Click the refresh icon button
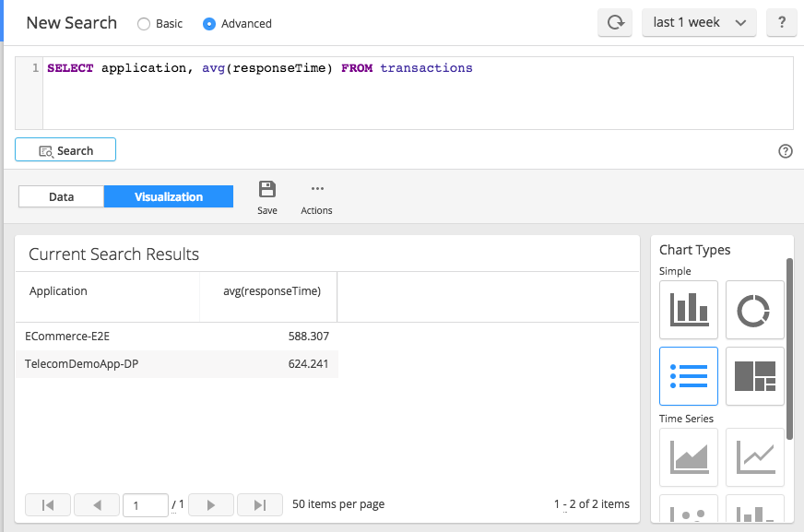Image resolution: width=804 pixels, height=532 pixels. point(615,22)
